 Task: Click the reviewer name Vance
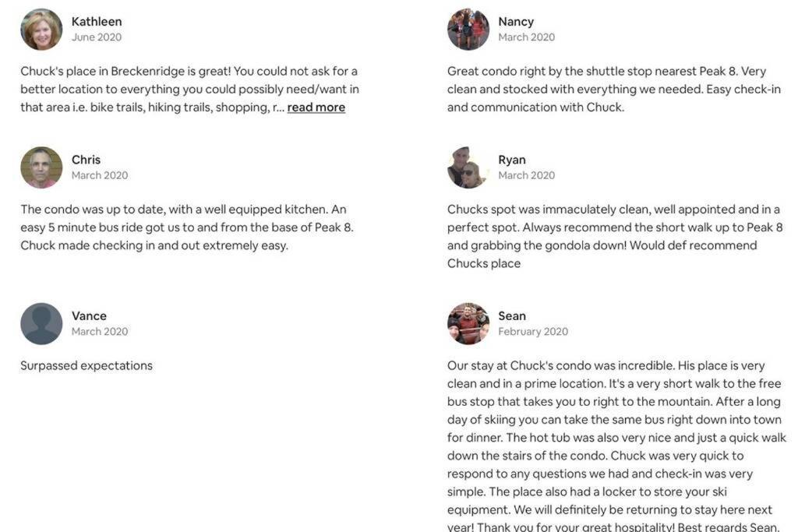click(x=89, y=315)
